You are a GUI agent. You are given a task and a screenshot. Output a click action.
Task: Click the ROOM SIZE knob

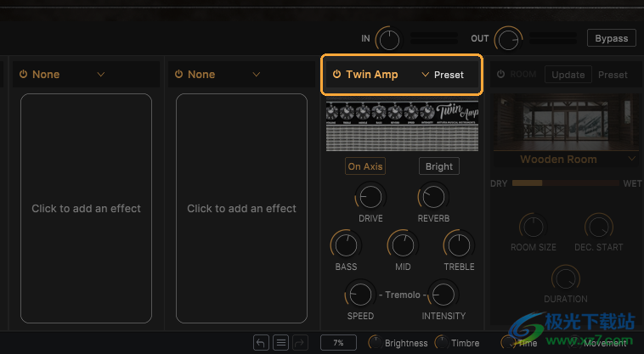[x=533, y=227]
